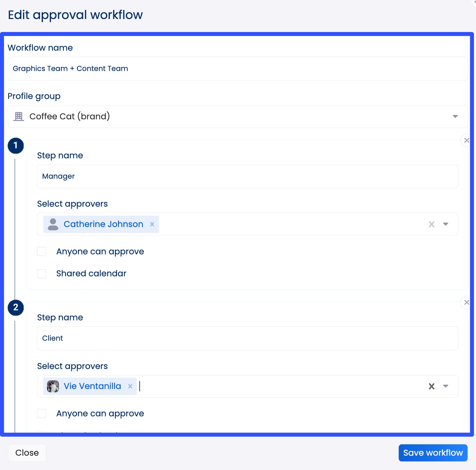Clear all approvers in the Client step
Viewport: 476px width, 470px height.
(x=431, y=386)
